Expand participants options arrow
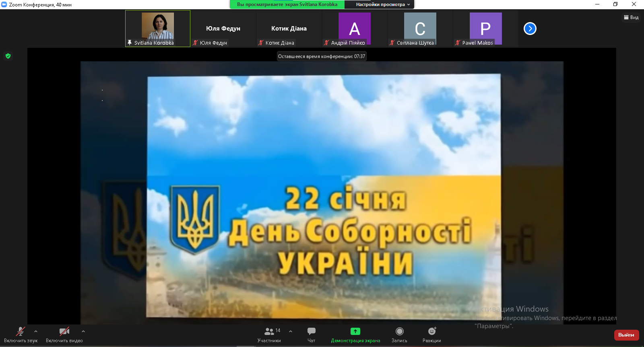 [291, 331]
